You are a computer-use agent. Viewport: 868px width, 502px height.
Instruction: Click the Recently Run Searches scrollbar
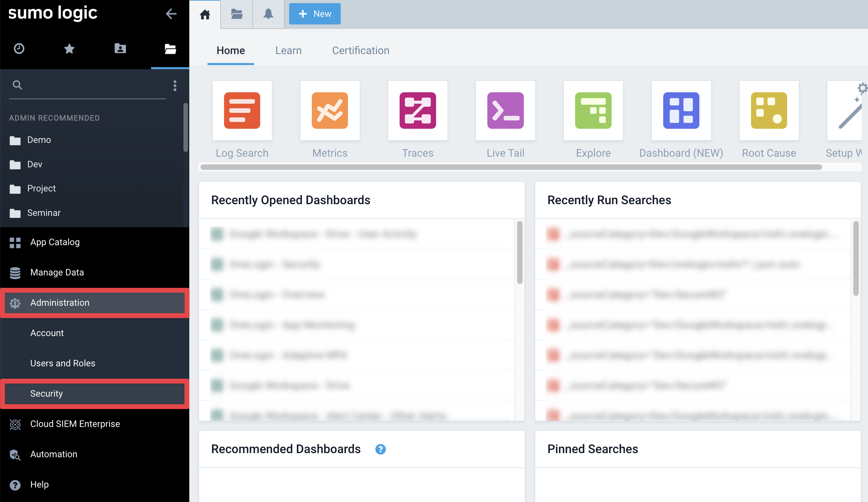point(856,259)
